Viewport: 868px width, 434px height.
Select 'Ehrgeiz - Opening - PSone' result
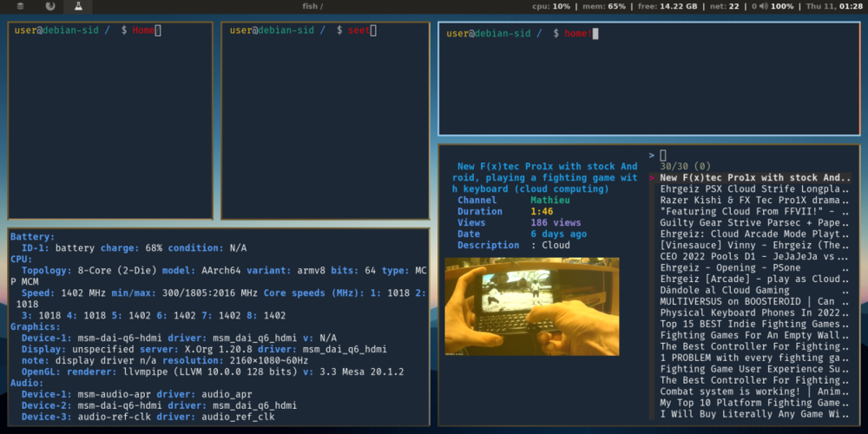pyautogui.click(x=754, y=267)
